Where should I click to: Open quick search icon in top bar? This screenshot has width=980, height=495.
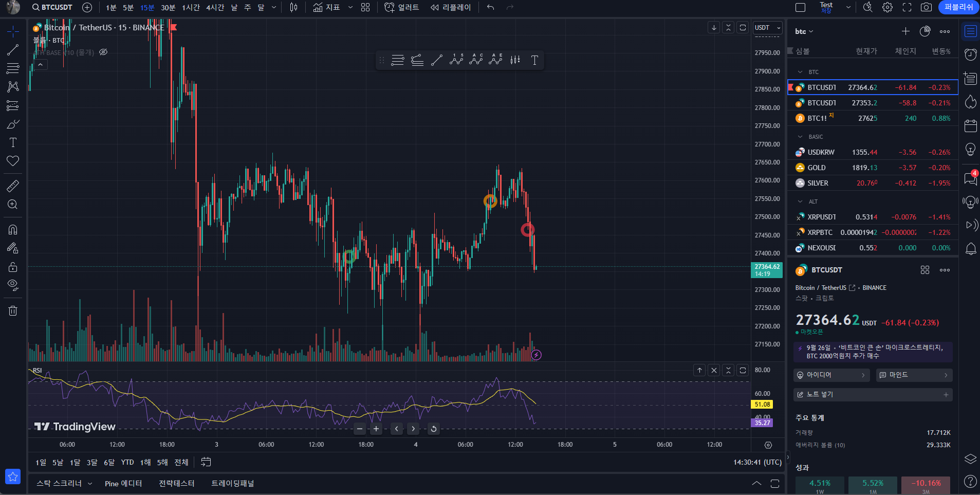pyautogui.click(x=868, y=7)
